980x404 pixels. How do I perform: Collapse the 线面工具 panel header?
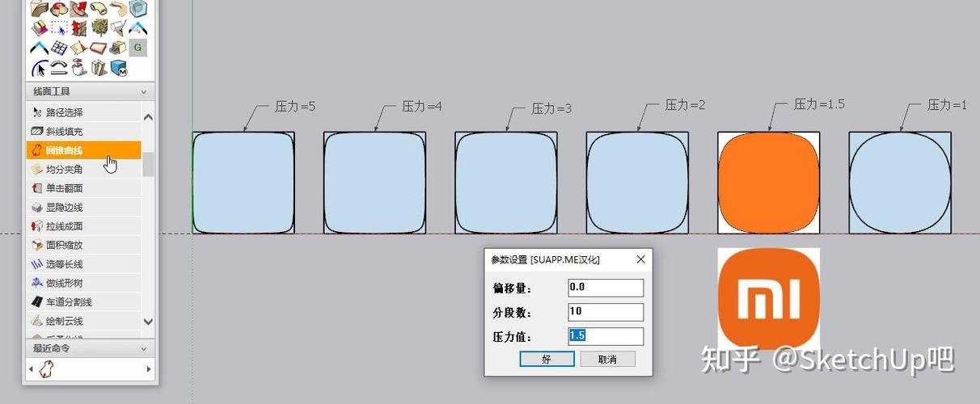[91, 91]
